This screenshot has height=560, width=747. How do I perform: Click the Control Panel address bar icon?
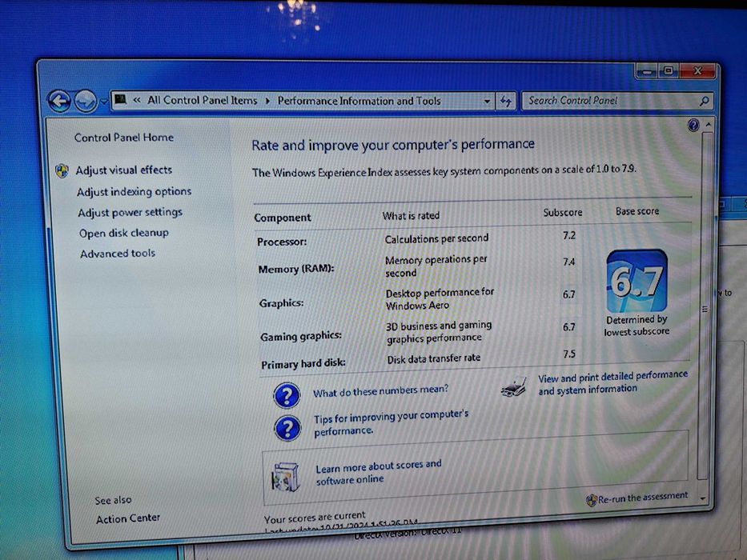121,99
